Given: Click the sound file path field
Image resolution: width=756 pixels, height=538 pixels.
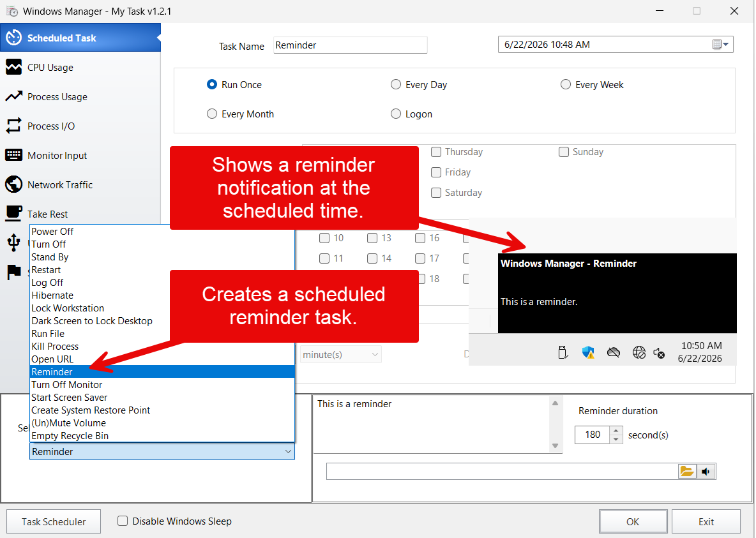Looking at the screenshot, I should pyautogui.click(x=502, y=471).
